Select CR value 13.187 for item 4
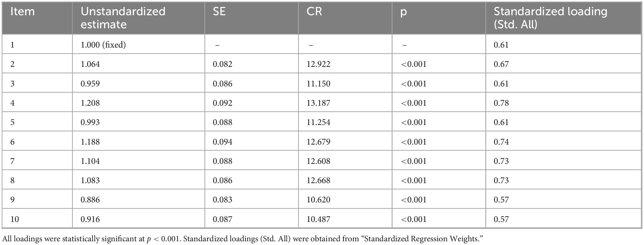Image resolution: width=644 pixels, height=245 pixels. (318, 103)
